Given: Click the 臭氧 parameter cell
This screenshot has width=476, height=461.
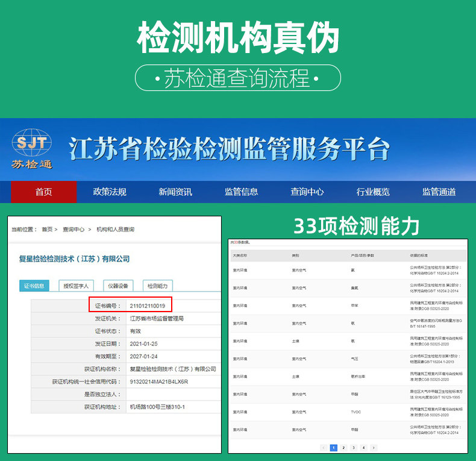Looking at the screenshot, I should 354,288.
